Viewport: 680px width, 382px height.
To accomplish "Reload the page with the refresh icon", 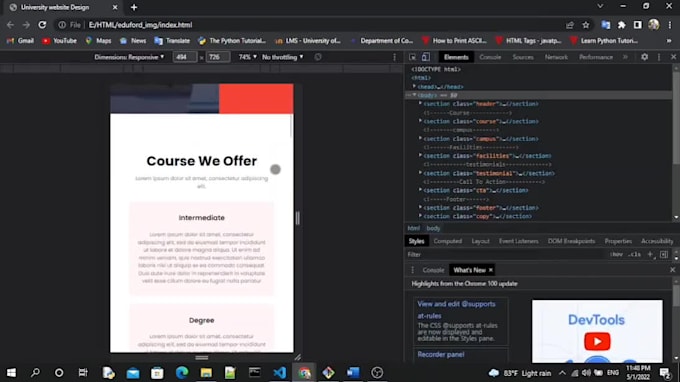I will click(x=42, y=25).
